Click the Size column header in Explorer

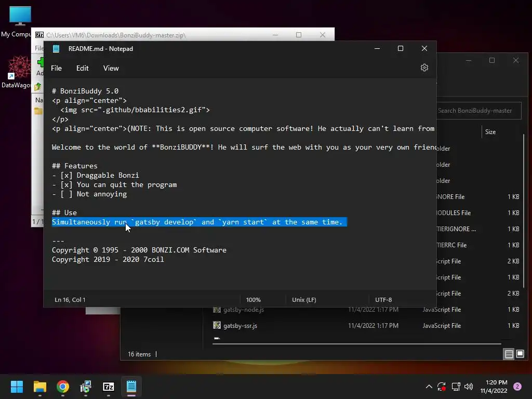click(490, 132)
